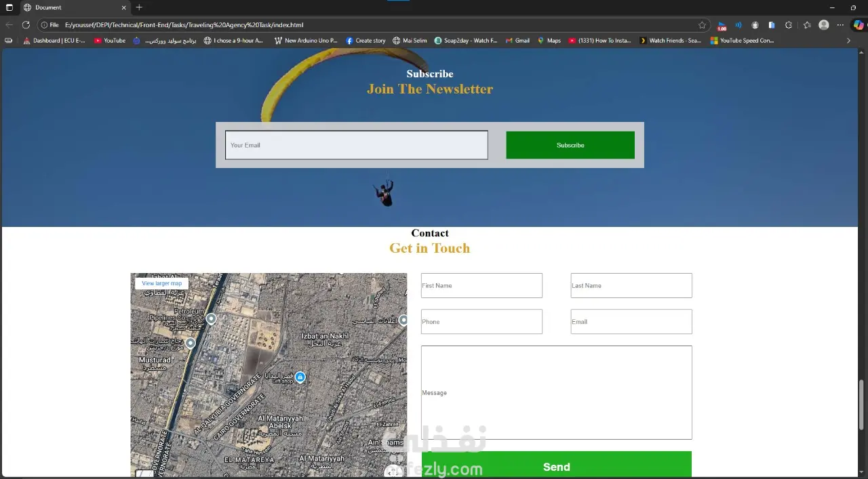868x479 pixels.
Task: Open the tab actions menu icon
Action: [x=9, y=7]
